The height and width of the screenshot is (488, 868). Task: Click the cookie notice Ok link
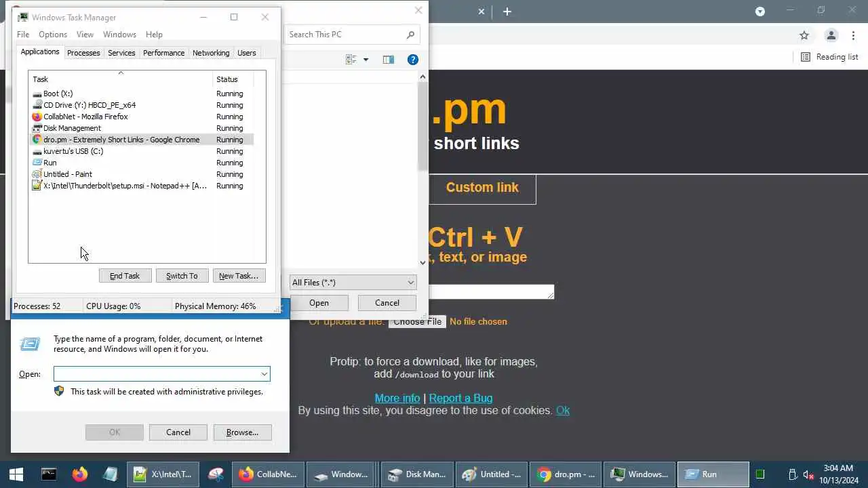pyautogui.click(x=563, y=410)
